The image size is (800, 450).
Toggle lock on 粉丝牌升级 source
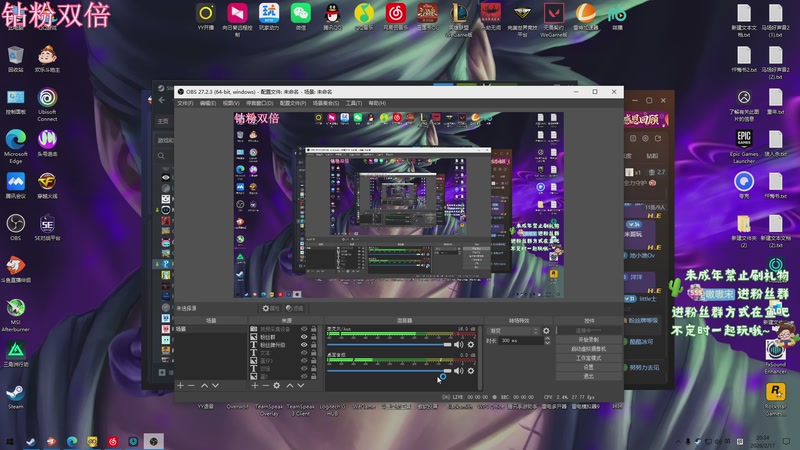click(314, 345)
